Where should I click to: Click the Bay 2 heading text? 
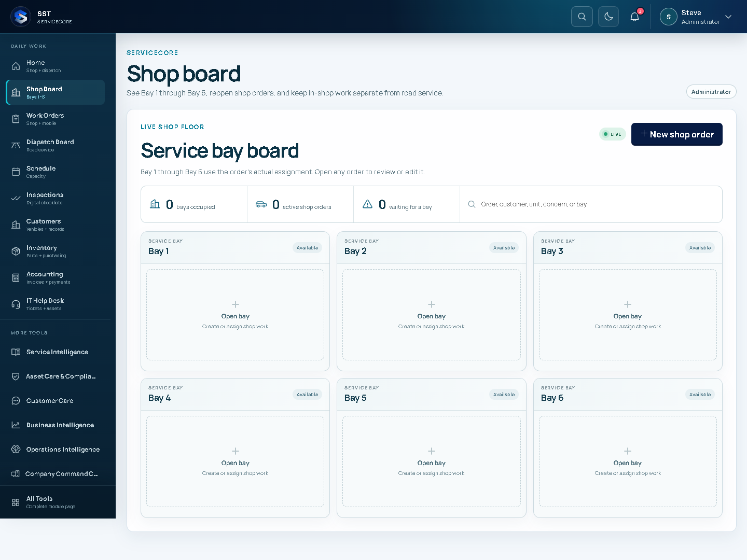pyautogui.click(x=355, y=251)
